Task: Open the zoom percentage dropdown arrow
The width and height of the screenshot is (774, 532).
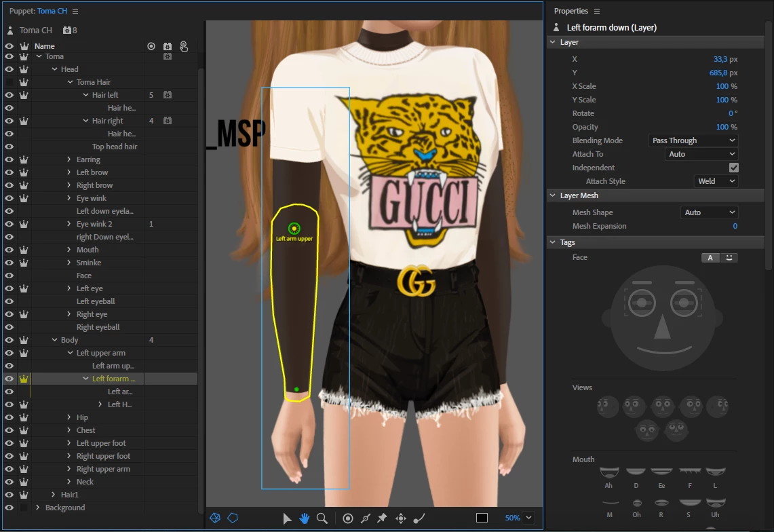Action: (x=528, y=518)
